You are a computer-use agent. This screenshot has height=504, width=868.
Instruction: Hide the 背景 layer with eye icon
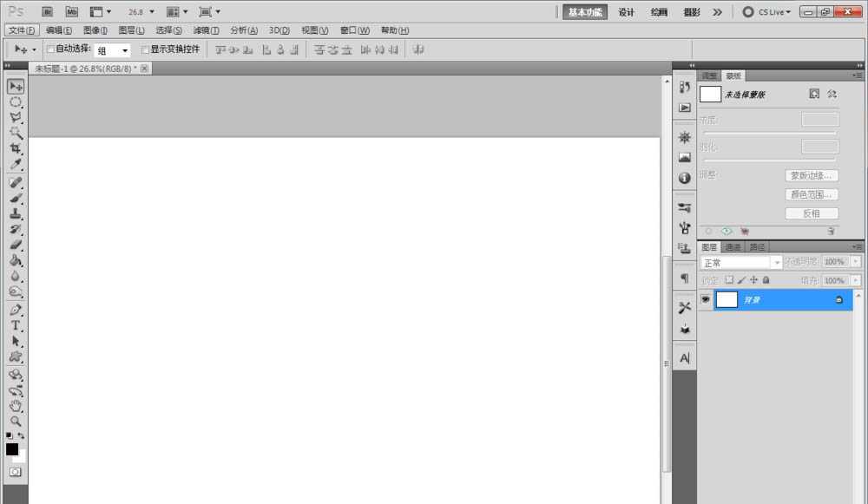706,299
